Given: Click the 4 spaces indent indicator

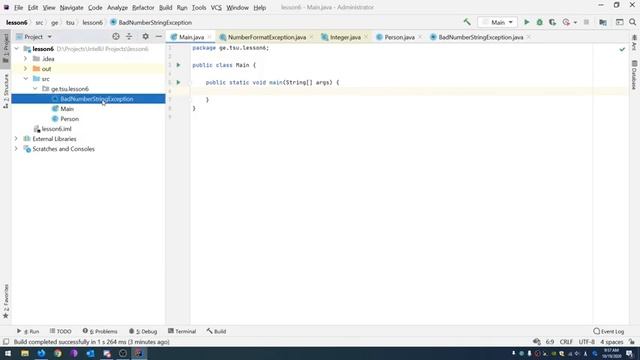Looking at the screenshot, I should [611, 342].
